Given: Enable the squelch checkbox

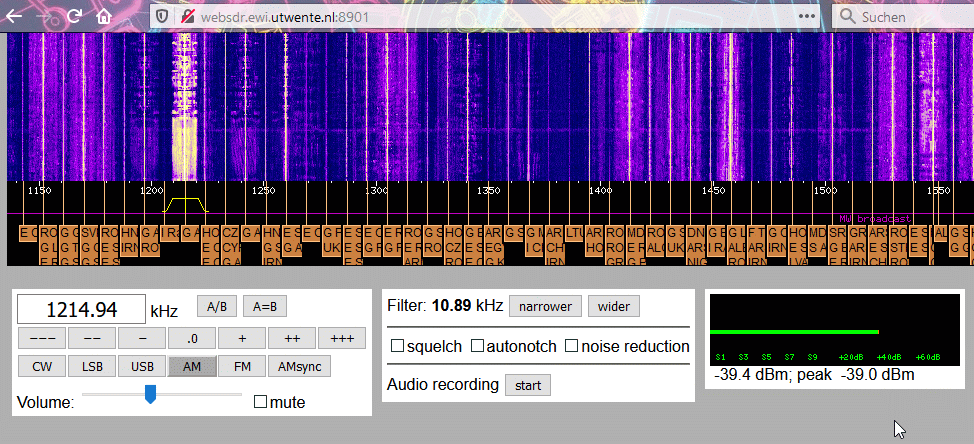Looking at the screenshot, I should pyautogui.click(x=397, y=346).
